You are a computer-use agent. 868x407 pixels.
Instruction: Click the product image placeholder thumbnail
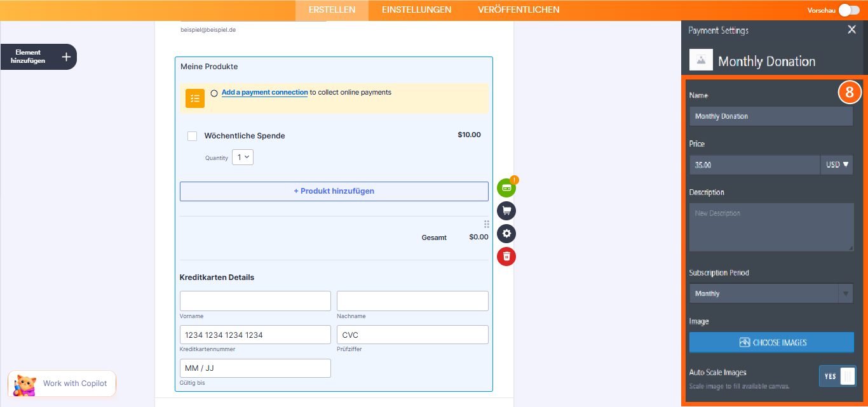tap(701, 60)
